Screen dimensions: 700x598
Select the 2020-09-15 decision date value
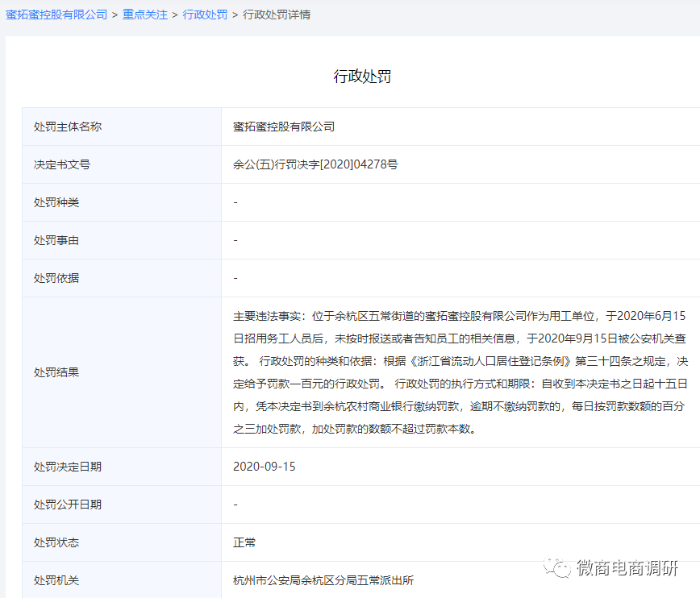pos(264,467)
